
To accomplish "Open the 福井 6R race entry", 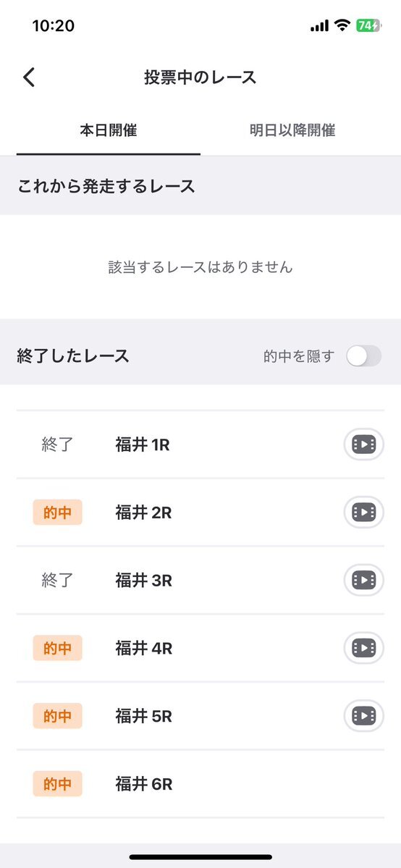I will [x=200, y=784].
